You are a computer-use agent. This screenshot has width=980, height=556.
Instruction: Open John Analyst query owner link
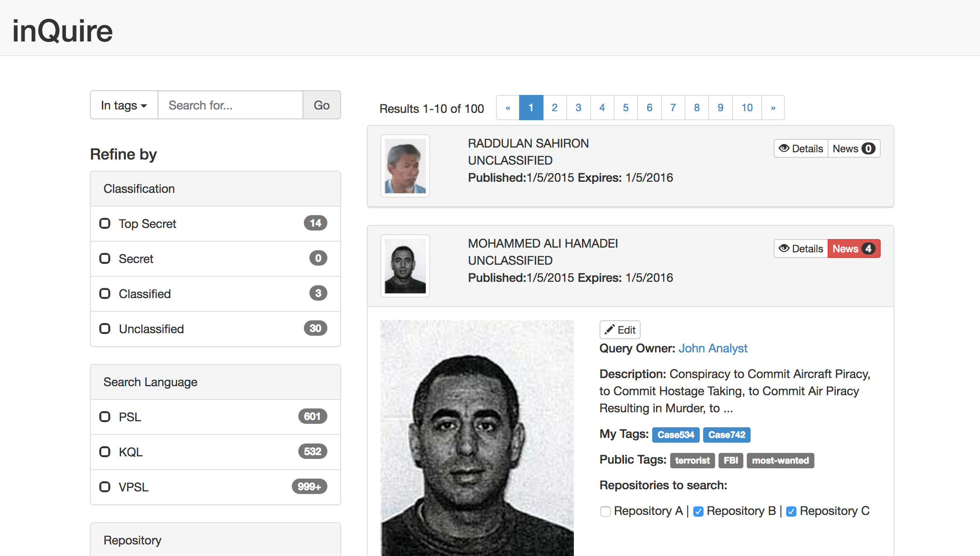point(713,349)
